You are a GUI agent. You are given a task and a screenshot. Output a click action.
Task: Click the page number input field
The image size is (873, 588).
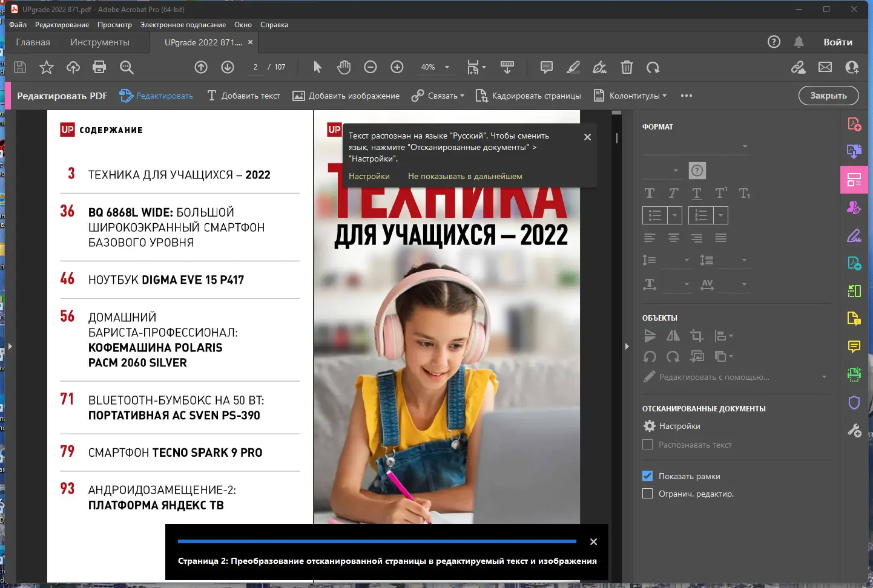point(255,67)
